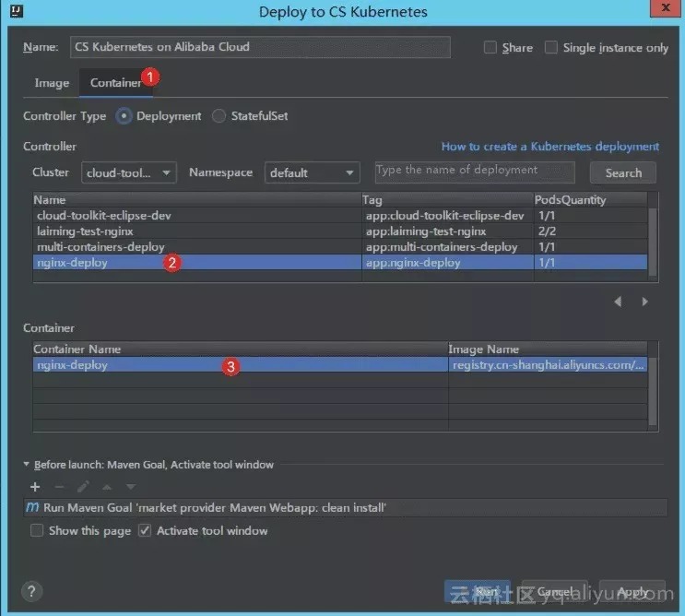Select the StatefulSet controller type
This screenshot has height=616, width=685.
pyautogui.click(x=218, y=116)
